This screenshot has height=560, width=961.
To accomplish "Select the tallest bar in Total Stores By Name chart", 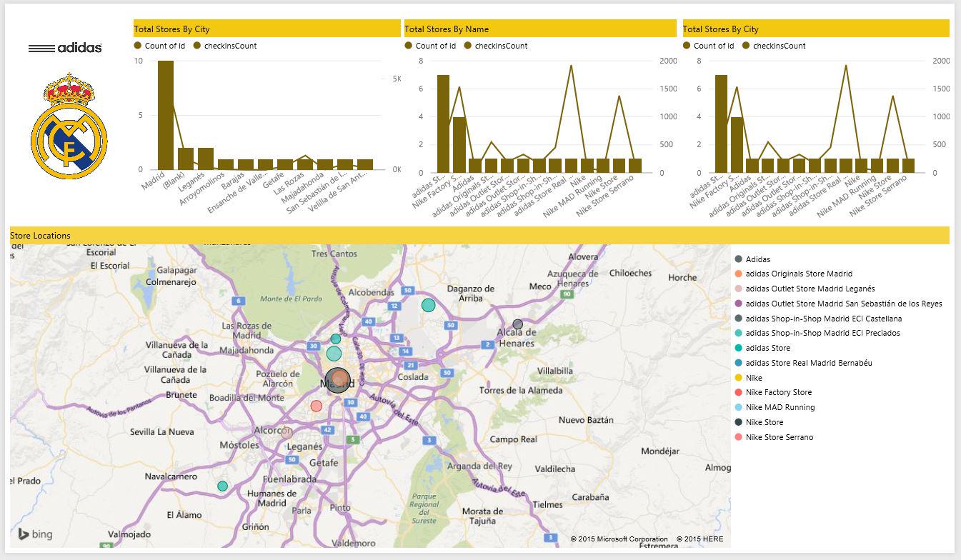I will coord(444,124).
